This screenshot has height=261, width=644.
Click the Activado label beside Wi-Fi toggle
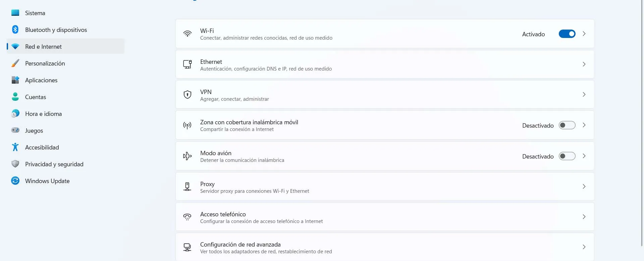[x=533, y=34]
